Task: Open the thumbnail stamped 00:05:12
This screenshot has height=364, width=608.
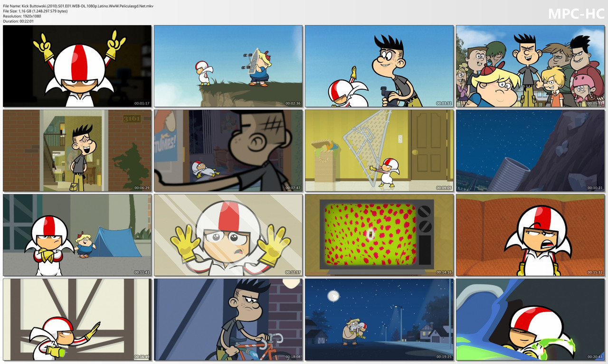Action: 530,66
